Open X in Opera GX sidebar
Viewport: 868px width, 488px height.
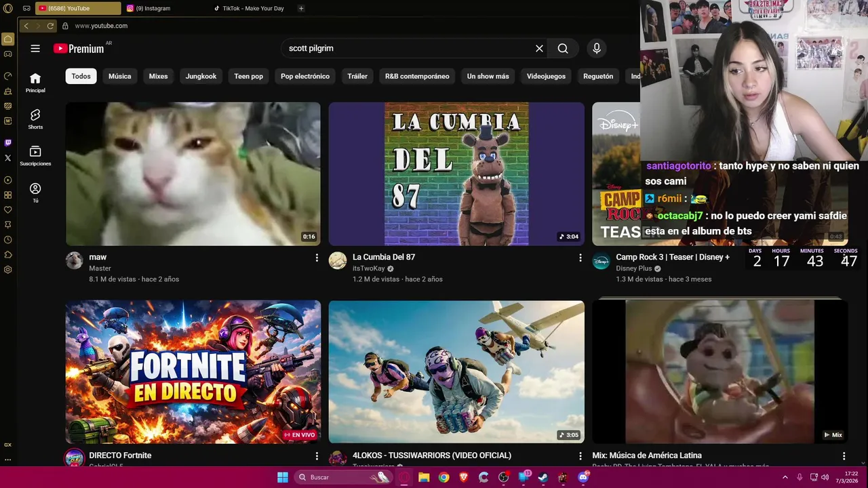(8, 158)
